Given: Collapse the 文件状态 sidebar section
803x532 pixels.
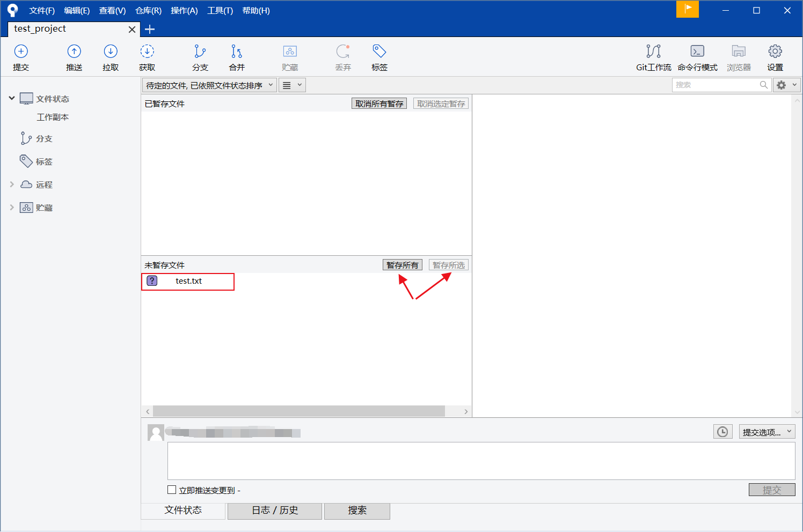Looking at the screenshot, I should (12, 98).
